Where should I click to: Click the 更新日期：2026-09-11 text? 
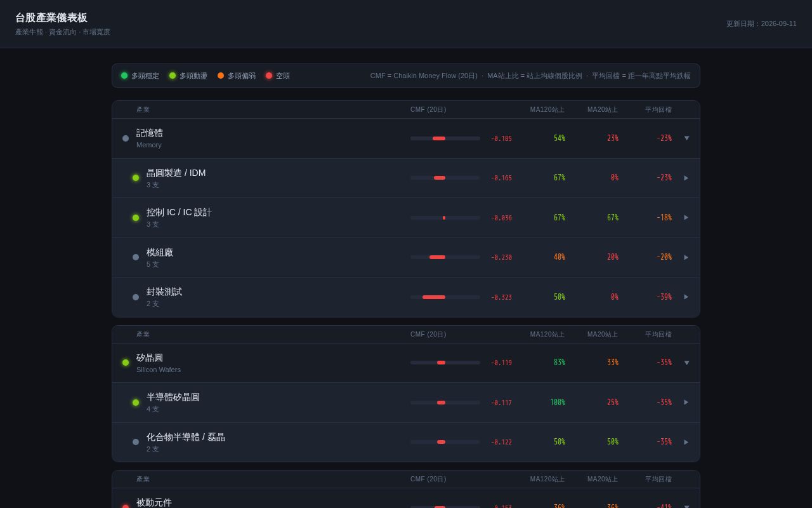(x=761, y=23)
